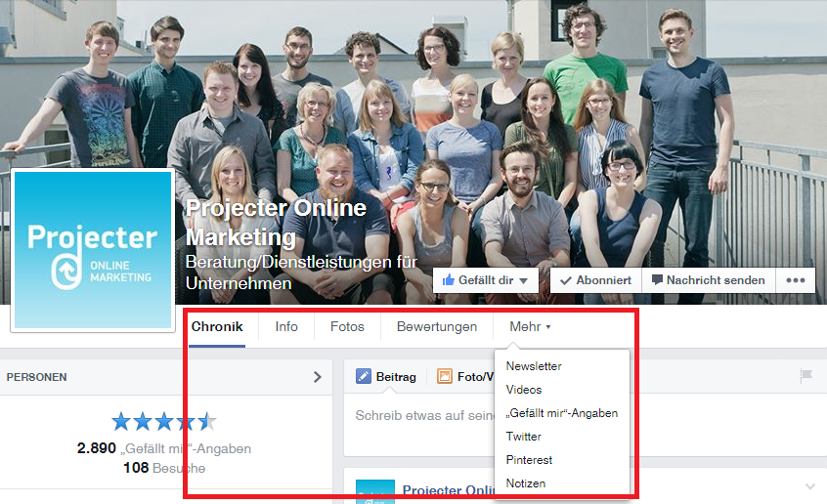Screen dimensions: 827x504
Task: Click the Beitrag pencil icon
Action: (x=364, y=376)
